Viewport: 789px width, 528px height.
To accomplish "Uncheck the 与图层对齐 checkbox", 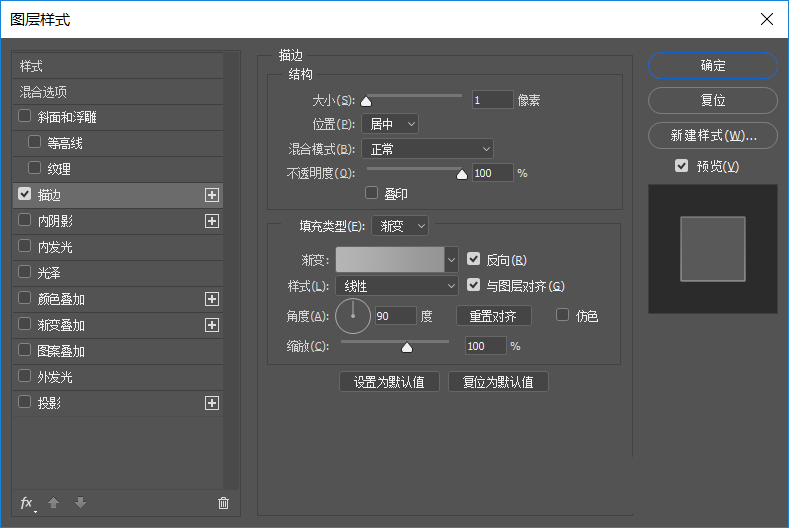I will pyautogui.click(x=473, y=285).
